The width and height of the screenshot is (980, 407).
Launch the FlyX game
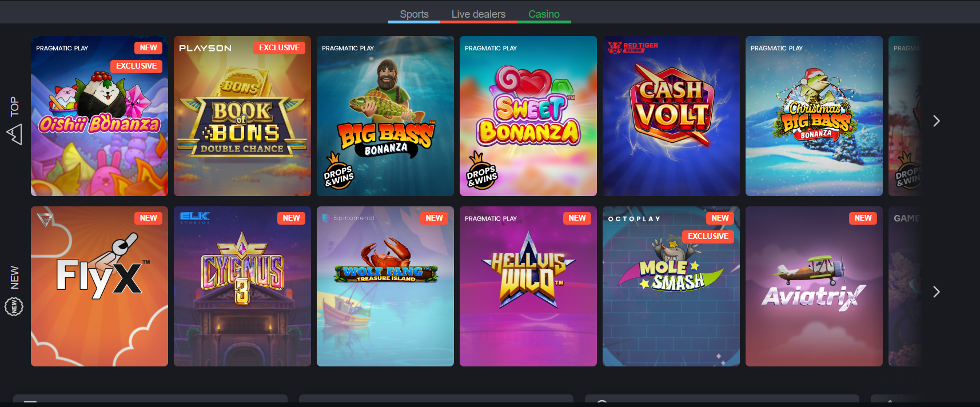[x=99, y=286]
